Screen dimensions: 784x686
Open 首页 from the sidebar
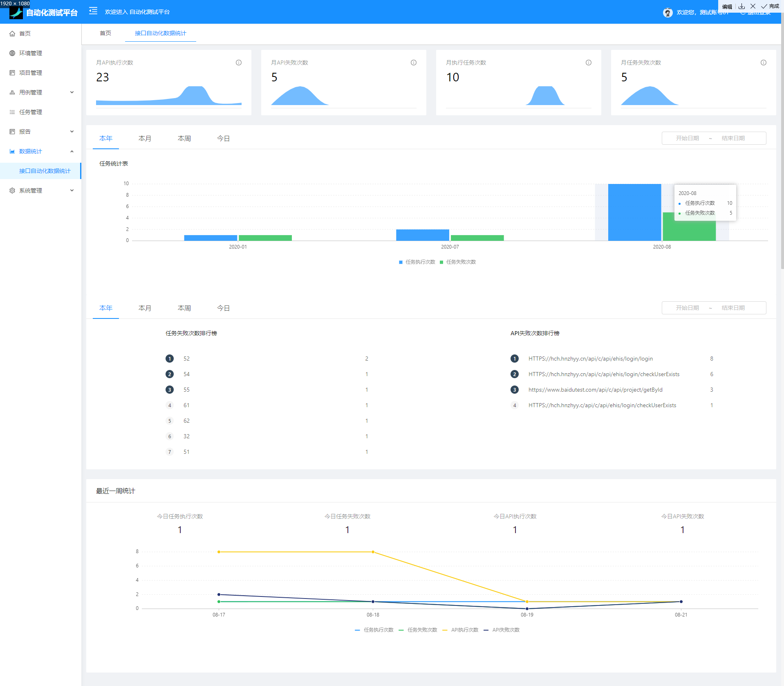(40, 34)
